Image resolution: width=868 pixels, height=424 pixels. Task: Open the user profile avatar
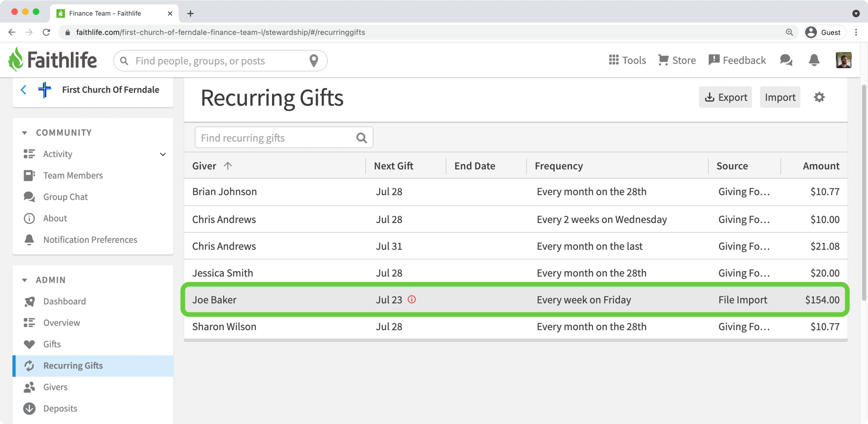pyautogui.click(x=843, y=60)
